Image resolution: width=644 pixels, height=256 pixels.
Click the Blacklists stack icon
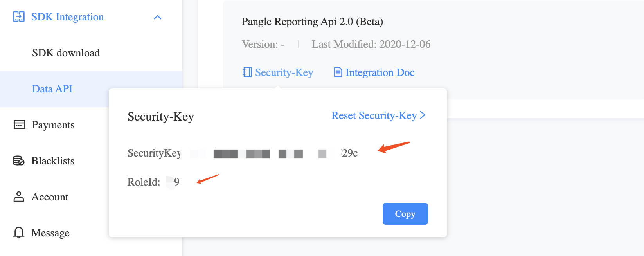[x=18, y=160]
